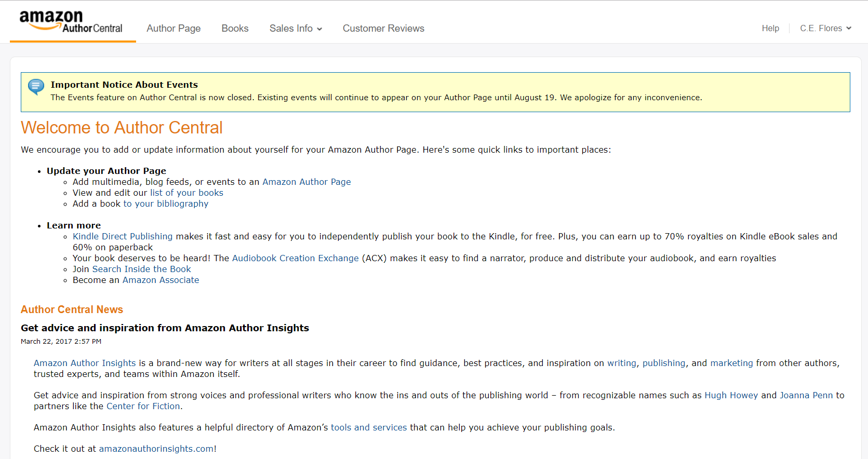Image resolution: width=868 pixels, height=459 pixels.
Task: Open the Hugh Howey link
Action: (x=731, y=395)
